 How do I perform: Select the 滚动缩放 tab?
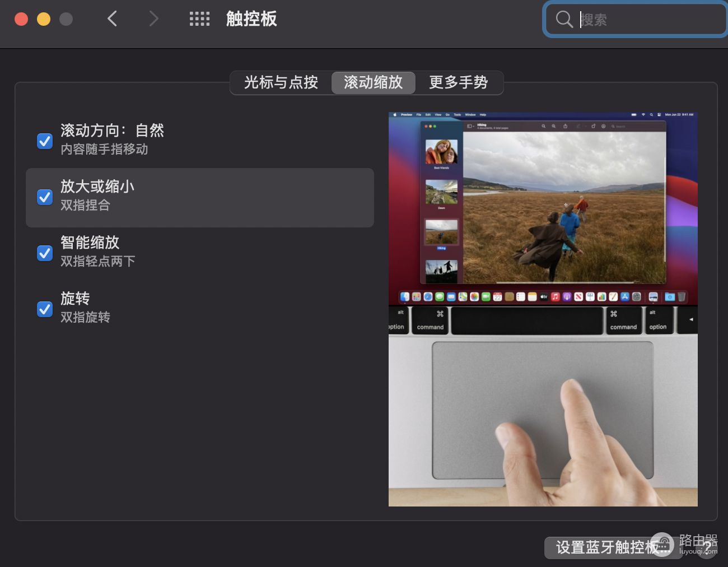pyautogui.click(x=373, y=83)
